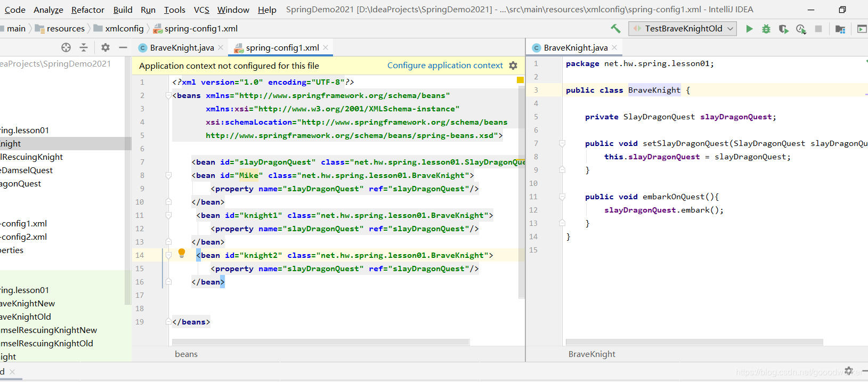Viewport: 868px width, 382px height.
Task: Open the Run with Profiler icon
Action: [801, 29]
